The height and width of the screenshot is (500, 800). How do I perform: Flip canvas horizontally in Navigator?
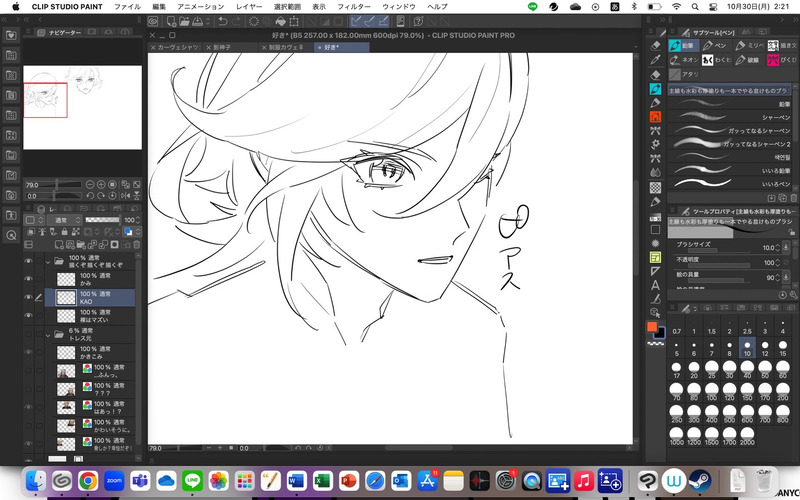(125, 195)
